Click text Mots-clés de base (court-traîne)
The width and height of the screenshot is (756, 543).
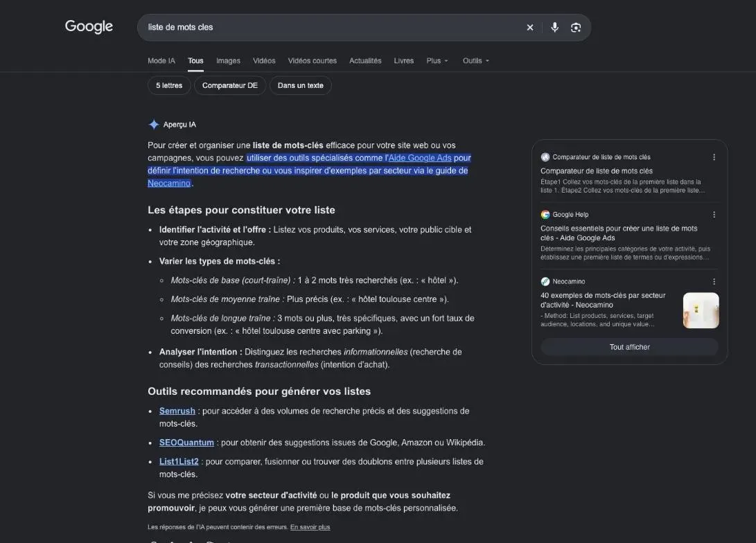pos(233,281)
